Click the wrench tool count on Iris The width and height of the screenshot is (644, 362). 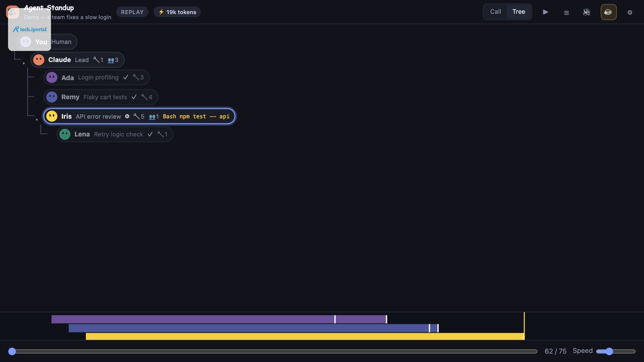139,116
